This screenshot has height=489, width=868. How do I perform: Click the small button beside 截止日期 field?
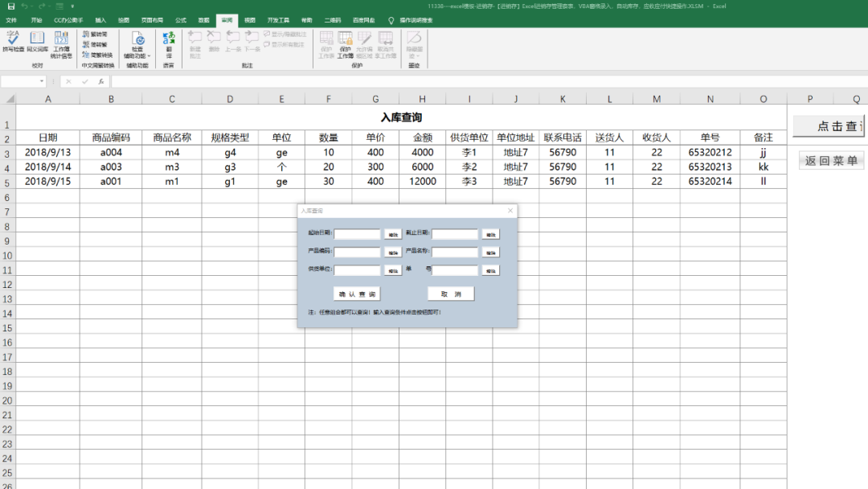[x=490, y=234]
